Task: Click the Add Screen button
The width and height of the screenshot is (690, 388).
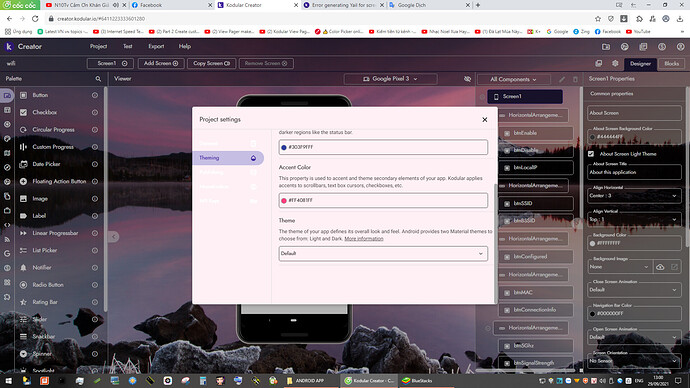Action: 161,63
